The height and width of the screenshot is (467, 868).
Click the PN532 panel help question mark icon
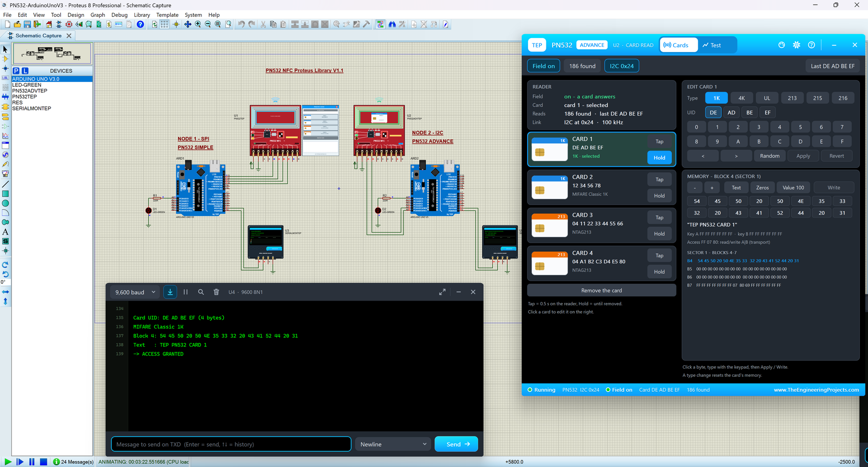(812, 45)
